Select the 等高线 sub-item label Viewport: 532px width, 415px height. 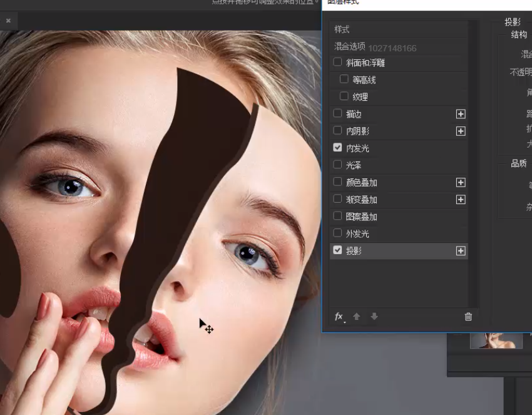click(364, 80)
